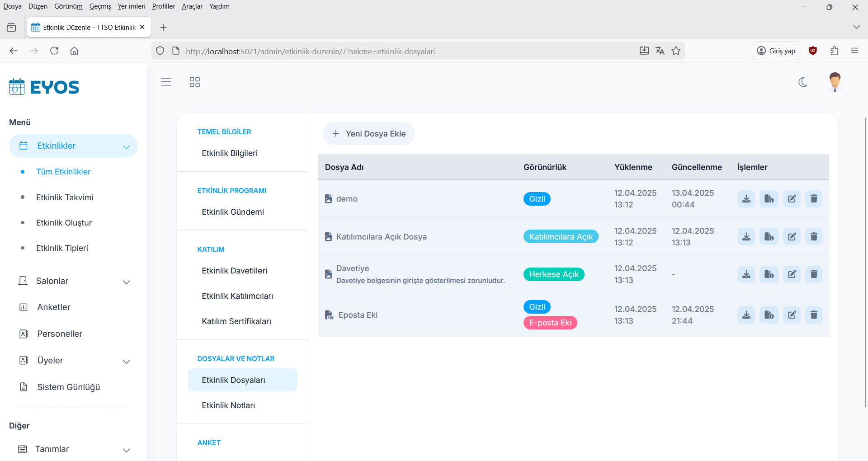Screen dimensions: 868x461
Task: Toggle dark mode with moon icon
Action: pos(803,82)
